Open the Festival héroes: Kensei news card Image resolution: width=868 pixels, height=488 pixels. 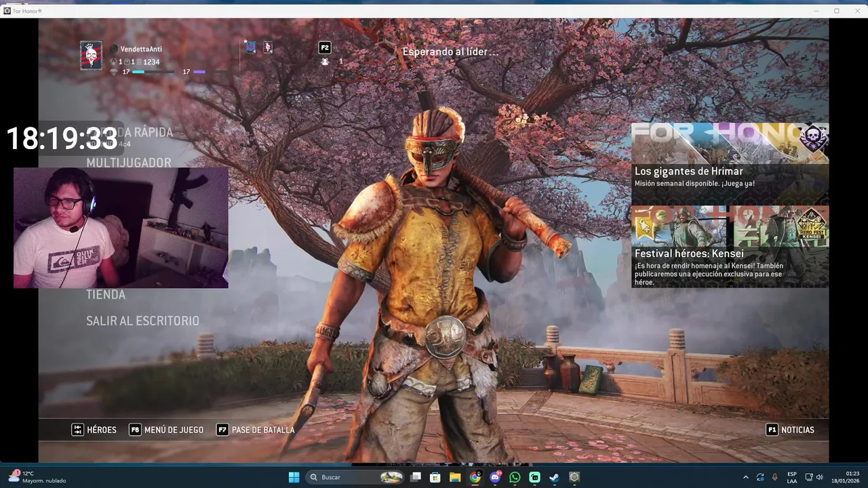pos(730,247)
